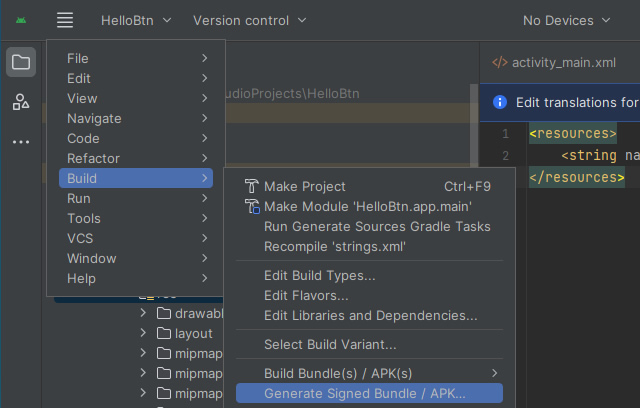Open the Project tool window folder icon
This screenshot has height=408, width=640.
21,62
